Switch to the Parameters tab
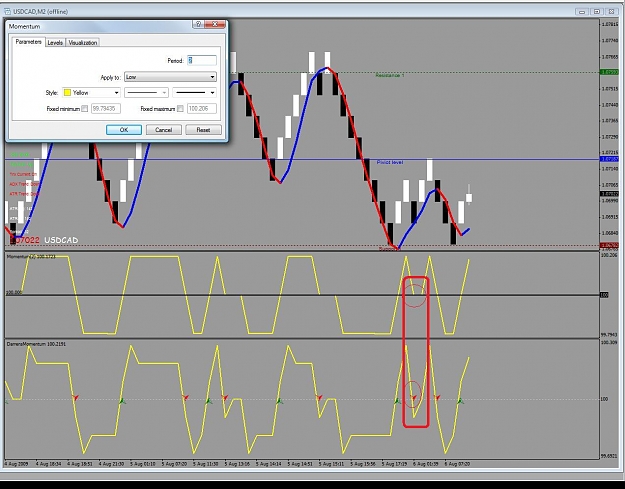 pos(28,42)
